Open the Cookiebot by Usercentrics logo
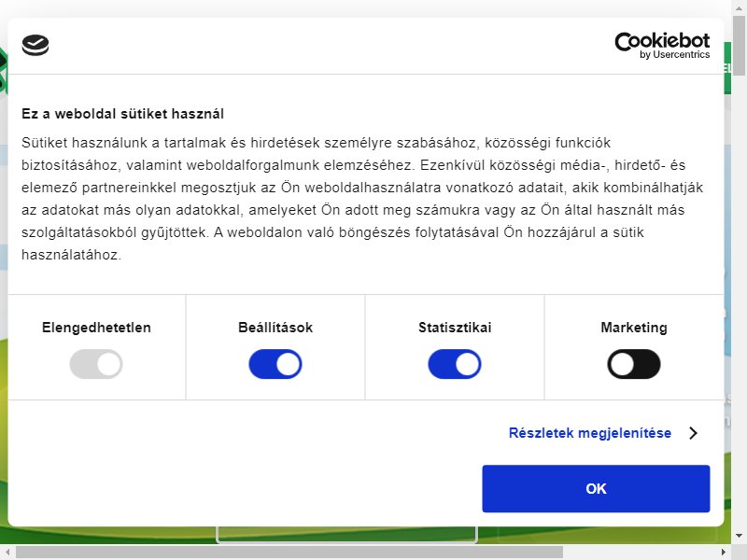Screen dimensions: 747x560 click(x=662, y=46)
